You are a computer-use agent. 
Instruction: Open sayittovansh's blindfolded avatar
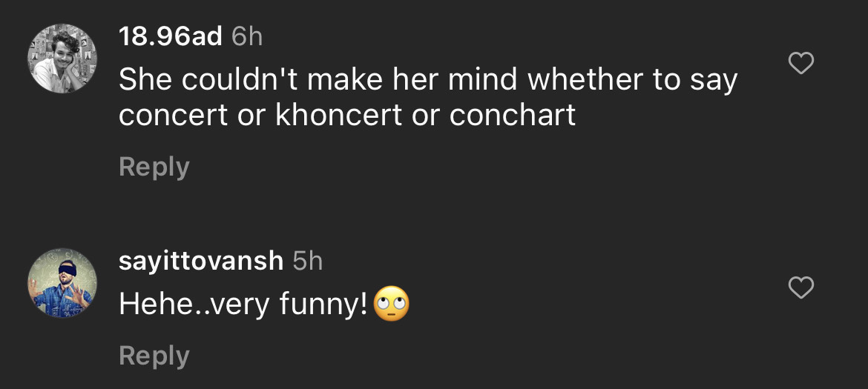point(62,283)
